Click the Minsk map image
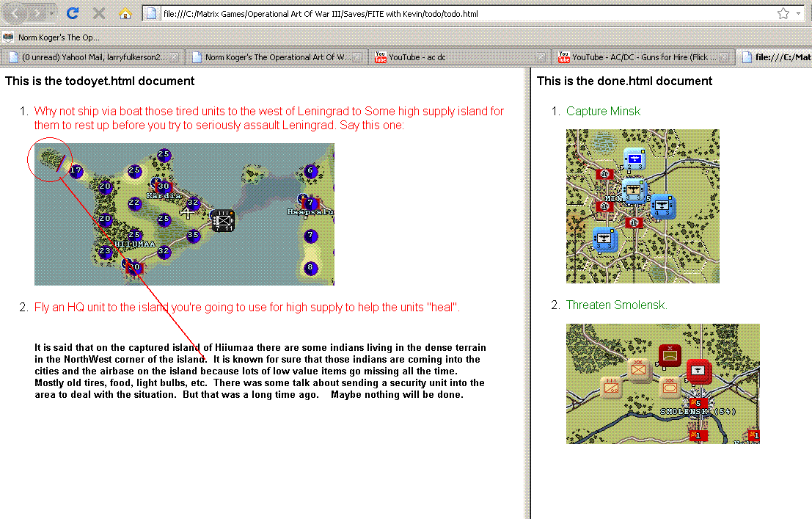 tap(643, 206)
